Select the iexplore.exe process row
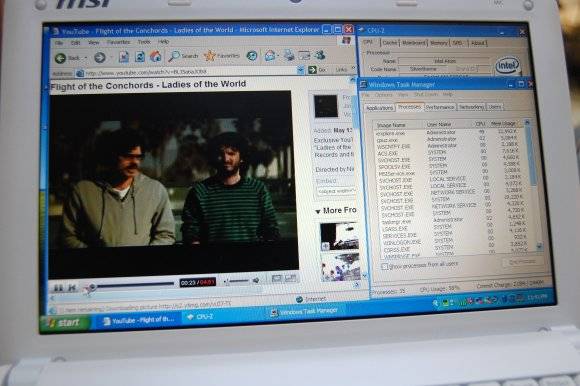This screenshot has width=580, height=386. coord(448,132)
